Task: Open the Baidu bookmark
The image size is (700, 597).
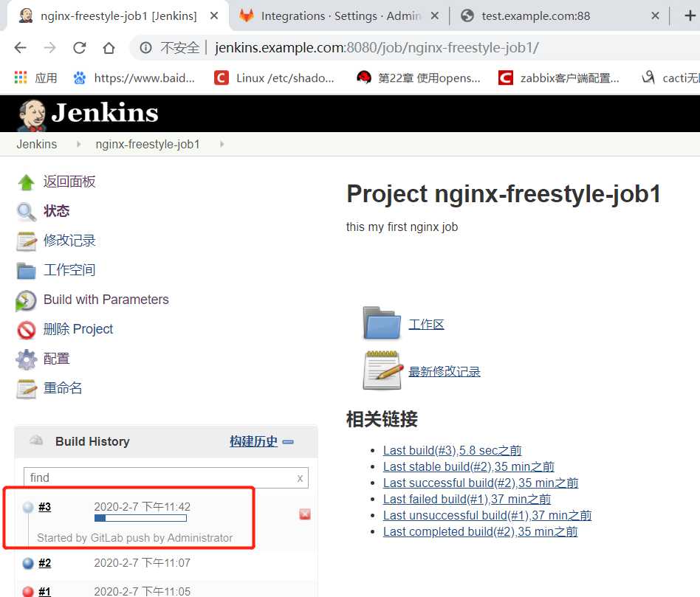Action: coord(134,77)
